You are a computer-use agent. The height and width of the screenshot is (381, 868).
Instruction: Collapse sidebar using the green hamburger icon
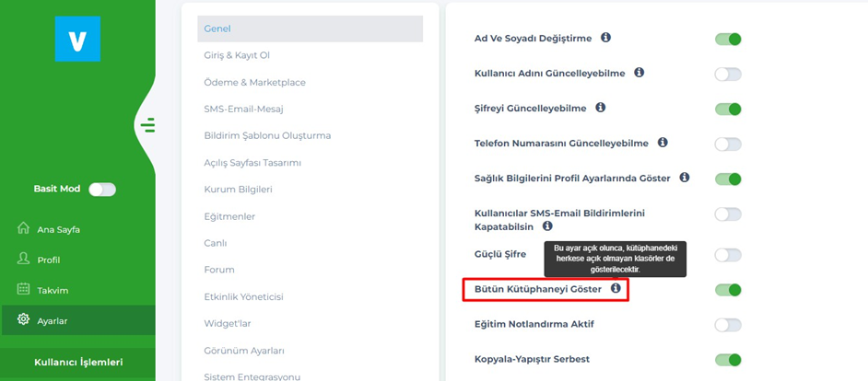(147, 125)
